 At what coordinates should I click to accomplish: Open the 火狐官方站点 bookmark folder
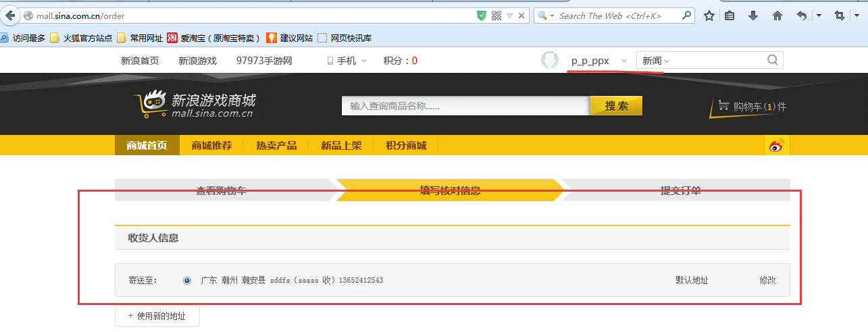pyautogui.click(x=81, y=38)
